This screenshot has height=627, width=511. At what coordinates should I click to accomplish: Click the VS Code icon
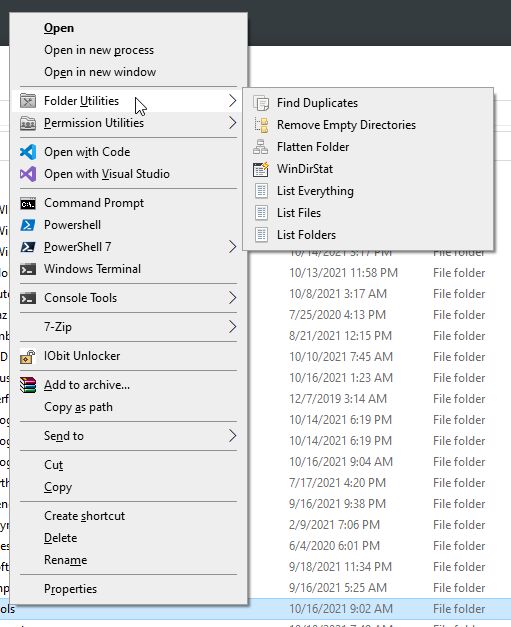(x=28, y=152)
